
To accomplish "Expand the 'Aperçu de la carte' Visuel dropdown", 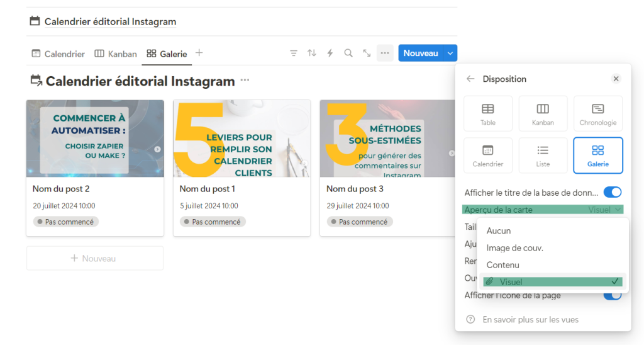I will coord(605,210).
